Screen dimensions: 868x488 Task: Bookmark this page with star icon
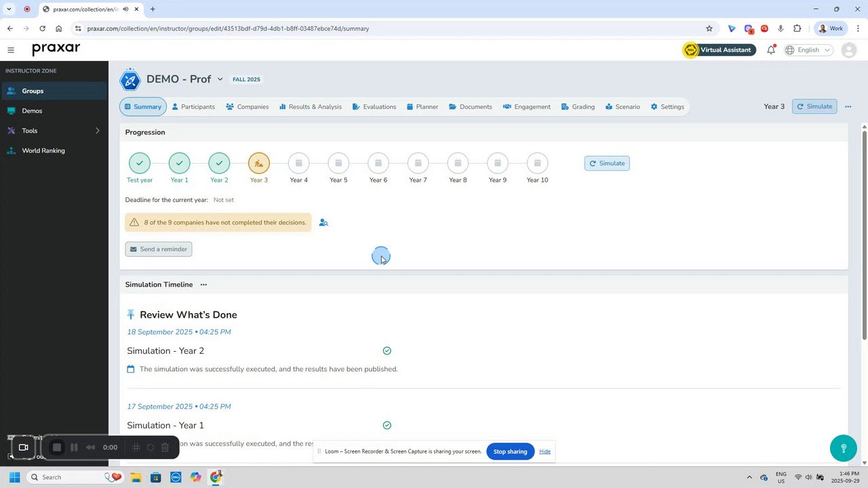coord(709,28)
